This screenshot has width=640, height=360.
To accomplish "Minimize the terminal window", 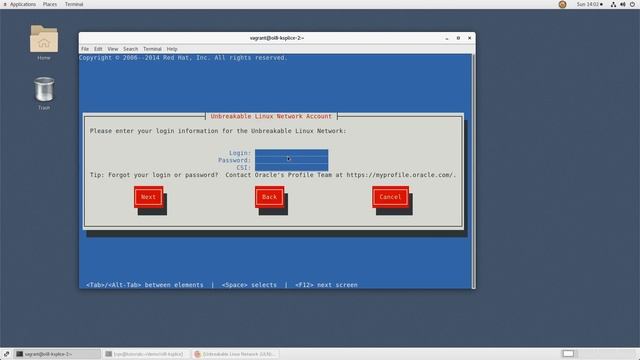I will click(447, 38).
